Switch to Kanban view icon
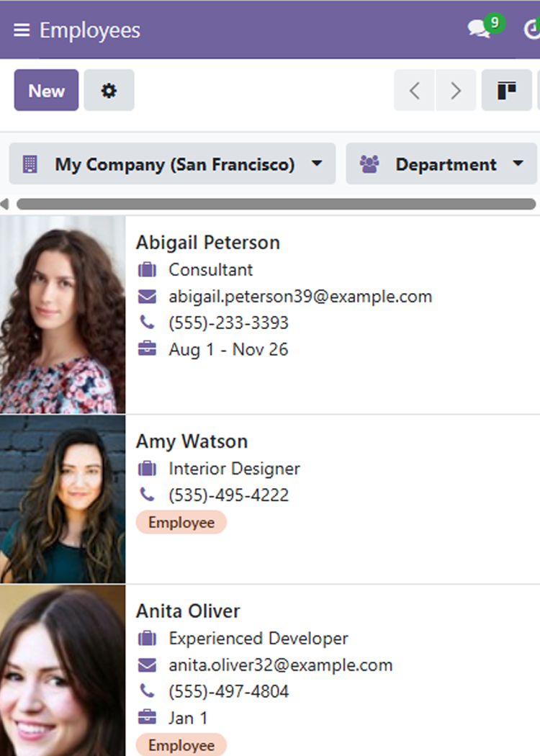This screenshot has width=540, height=756. 507,90
